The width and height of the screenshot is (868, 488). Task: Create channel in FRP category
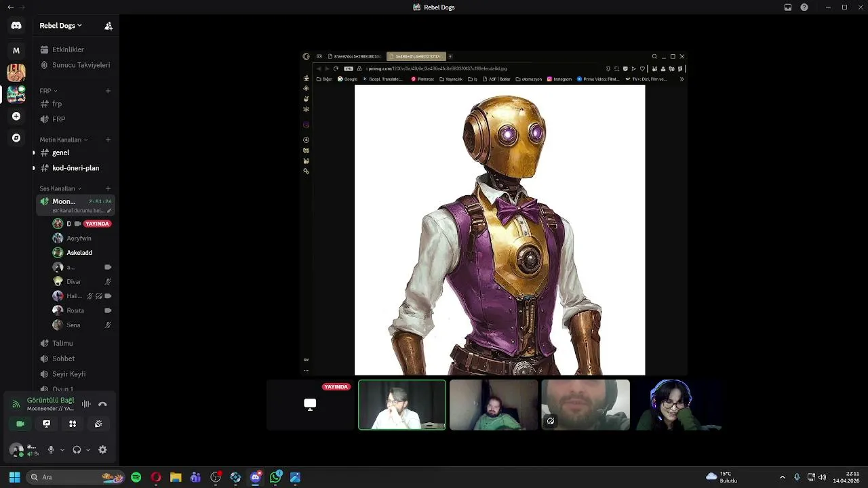coord(108,91)
